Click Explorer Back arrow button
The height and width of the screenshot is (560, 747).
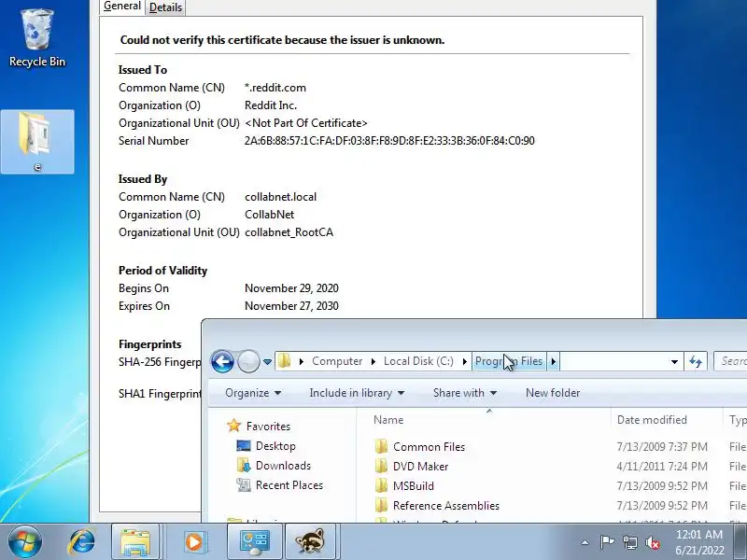pyautogui.click(x=222, y=361)
